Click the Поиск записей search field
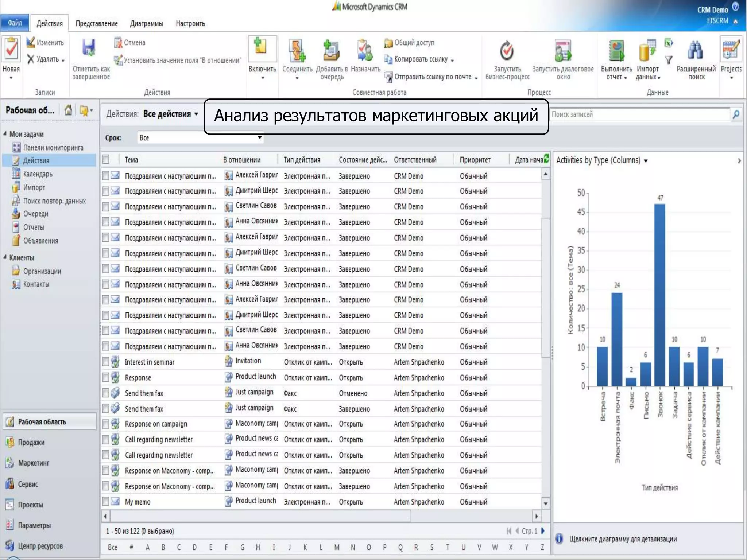 click(639, 114)
